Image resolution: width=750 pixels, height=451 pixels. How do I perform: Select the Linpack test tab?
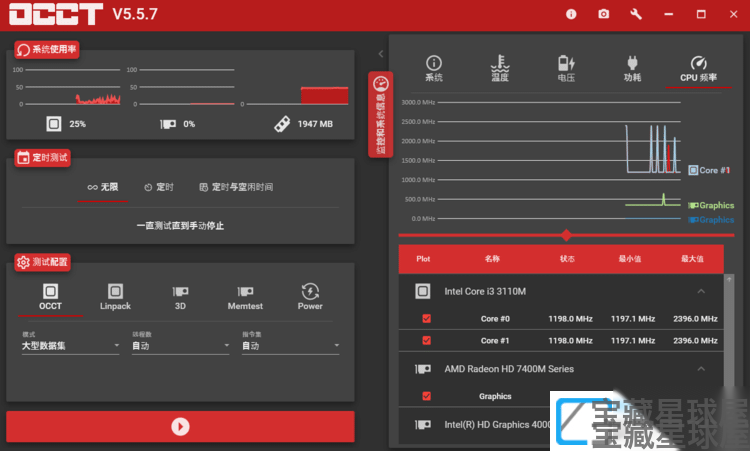(x=115, y=297)
